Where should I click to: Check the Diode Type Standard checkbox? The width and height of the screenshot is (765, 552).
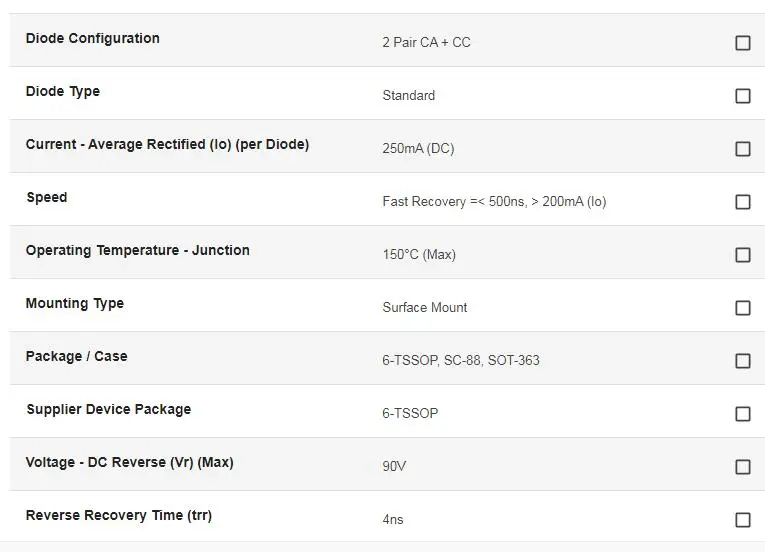click(743, 96)
